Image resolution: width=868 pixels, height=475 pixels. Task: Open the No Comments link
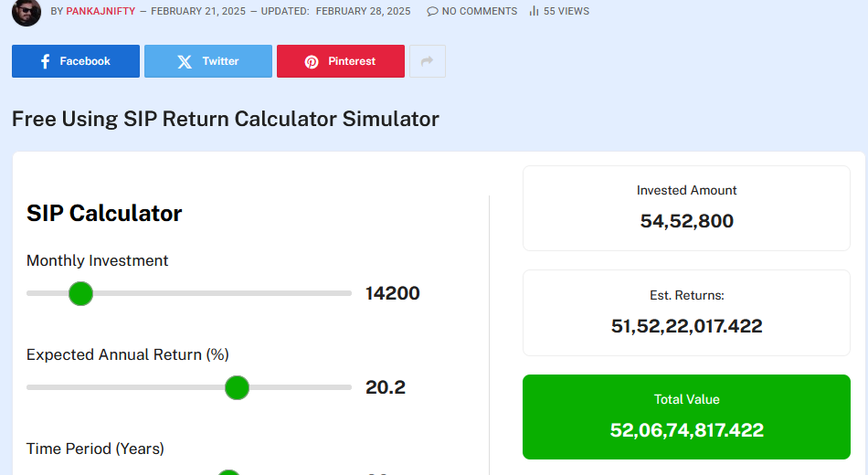coord(479,11)
